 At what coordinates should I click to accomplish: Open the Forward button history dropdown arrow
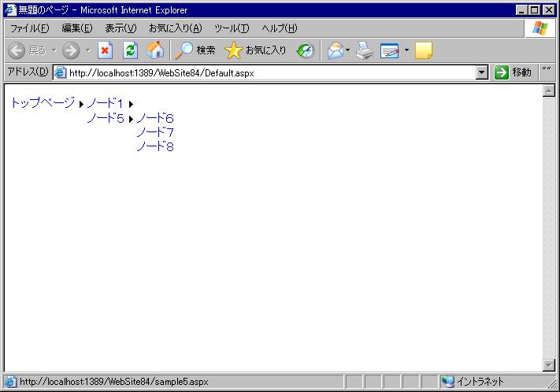tap(88, 50)
